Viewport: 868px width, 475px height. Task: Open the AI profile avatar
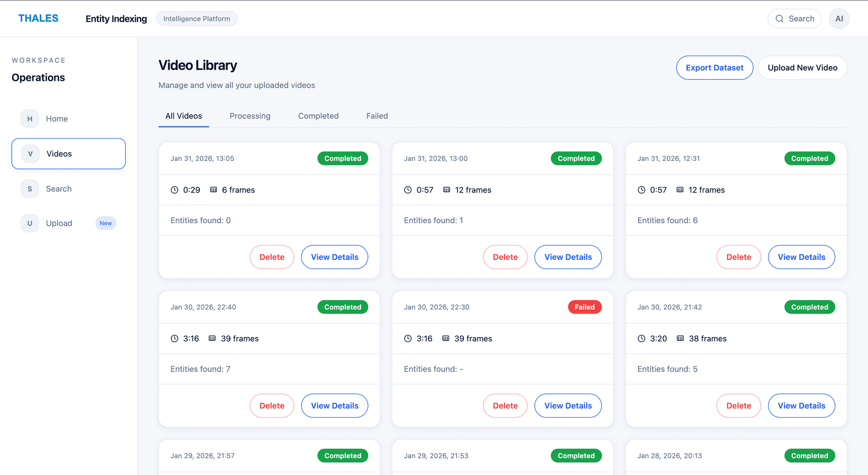pyautogui.click(x=839, y=19)
